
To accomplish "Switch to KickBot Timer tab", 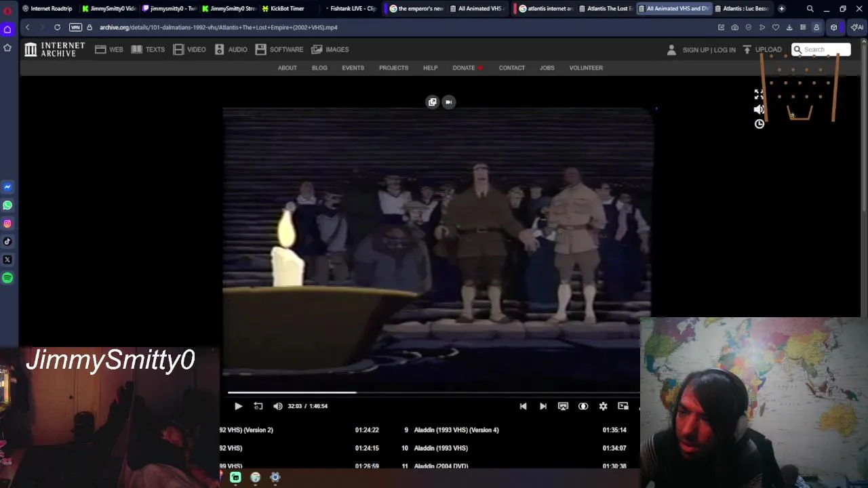I will pos(288,9).
